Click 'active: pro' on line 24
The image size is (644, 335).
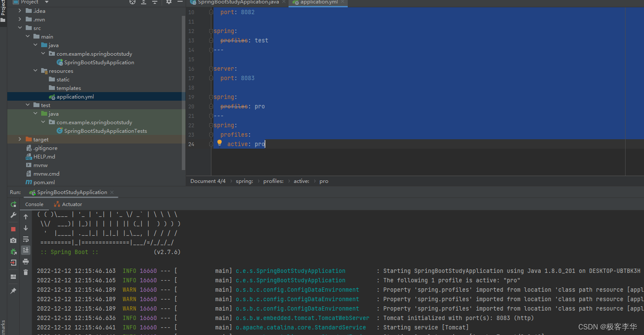[246, 144]
